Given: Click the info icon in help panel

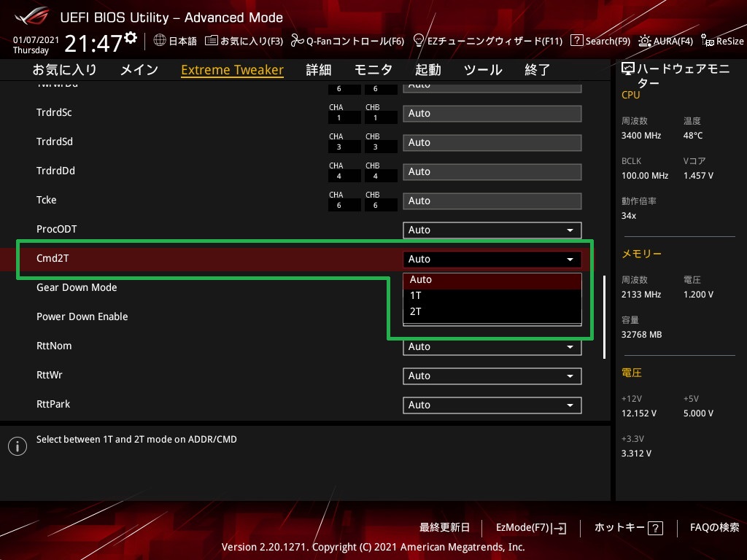Looking at the screenshot, I should (18, 446).
